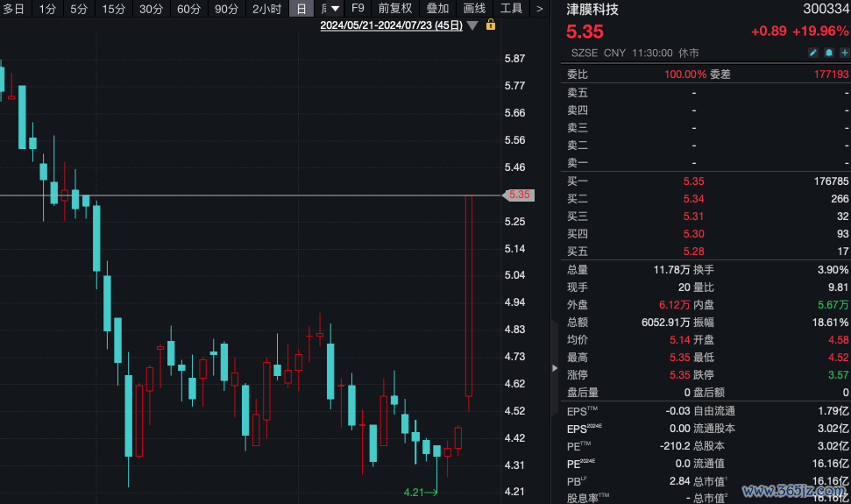Toggle the chart range lock icon
Screen dimensions: 851x504
[491, 25]
